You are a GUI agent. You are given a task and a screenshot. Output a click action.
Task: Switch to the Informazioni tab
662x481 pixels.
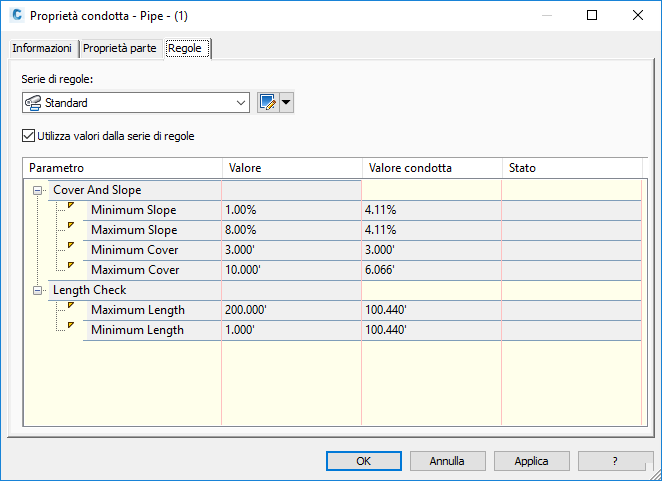coord(42,49)
